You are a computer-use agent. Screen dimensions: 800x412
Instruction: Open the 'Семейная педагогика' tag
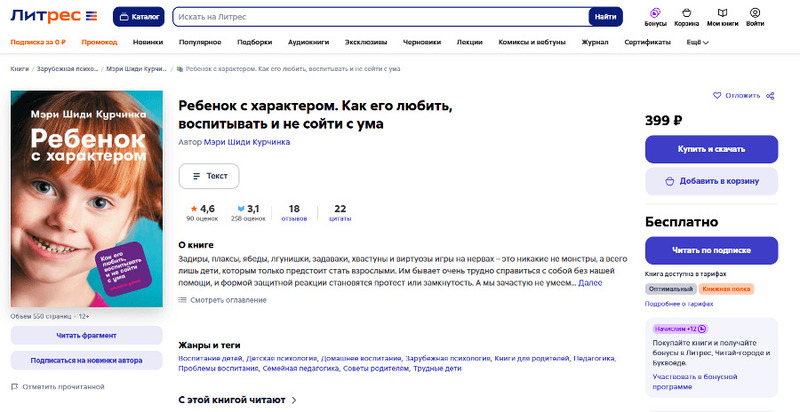[x=301, y=368]
